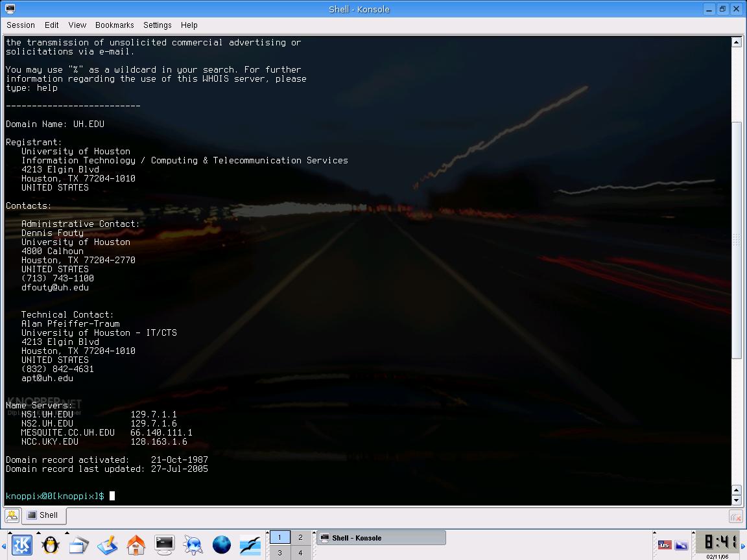Click the activation date 21-Oct-1987
Screen dimensions: 747x560
pyautogui.click(x=180, y=460)
